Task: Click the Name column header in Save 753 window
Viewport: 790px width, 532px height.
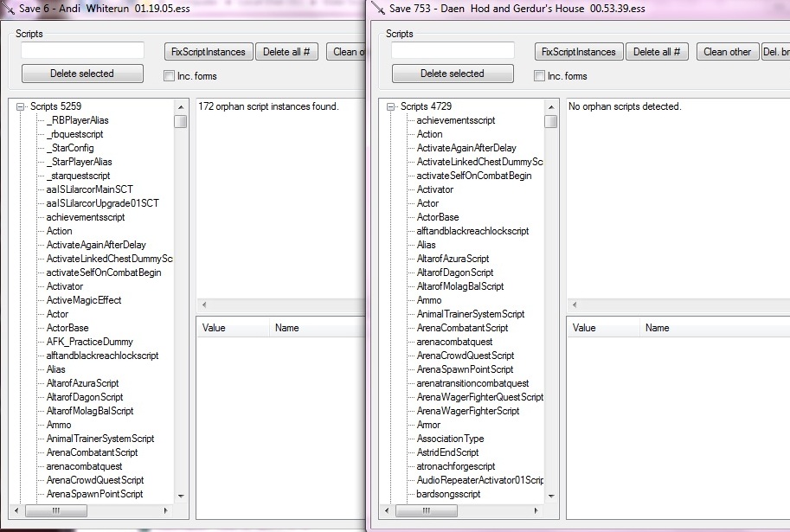Action: click(x=715, y=328)
